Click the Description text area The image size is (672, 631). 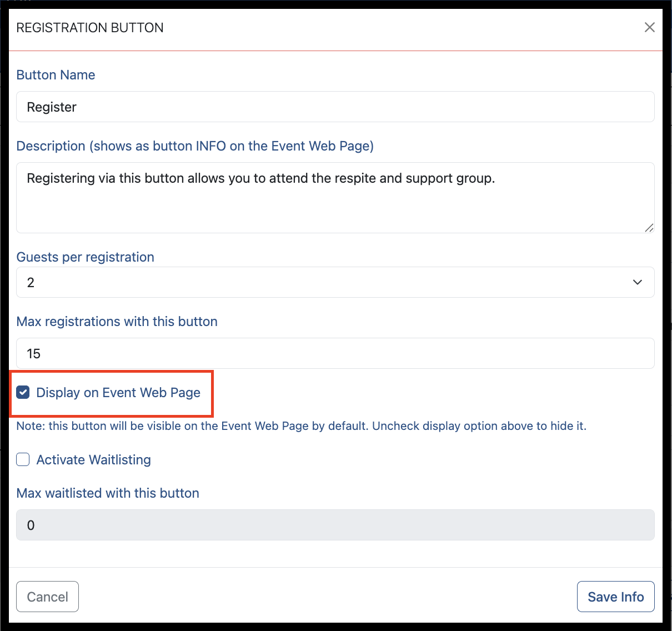tap(335, 198)
